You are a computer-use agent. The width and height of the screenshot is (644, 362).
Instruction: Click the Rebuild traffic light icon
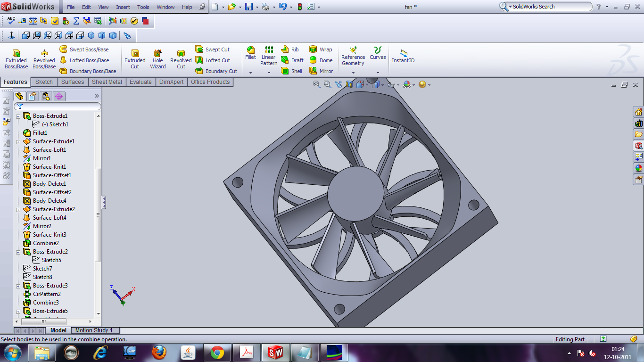point(299,7)
